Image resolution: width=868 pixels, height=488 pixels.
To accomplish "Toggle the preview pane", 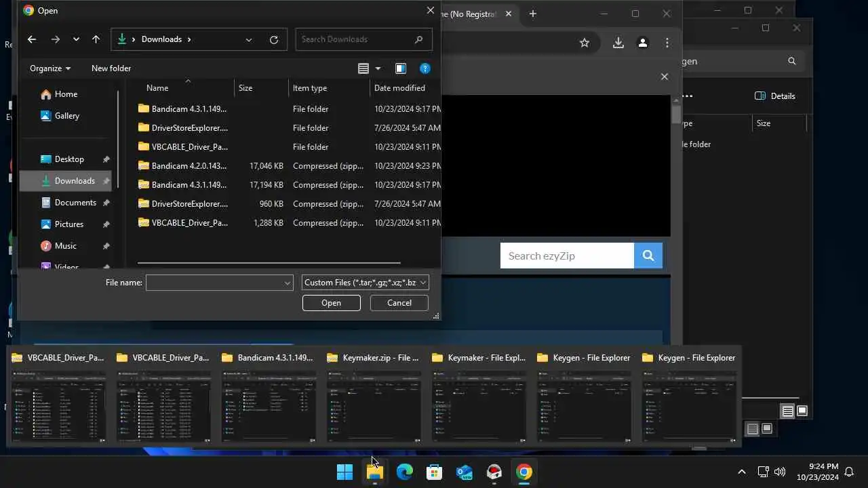I will 401,68.
